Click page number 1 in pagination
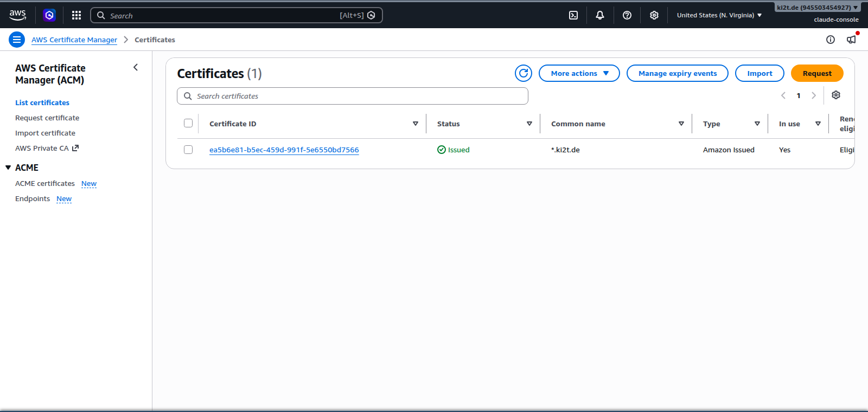 [x=799, y=95]
